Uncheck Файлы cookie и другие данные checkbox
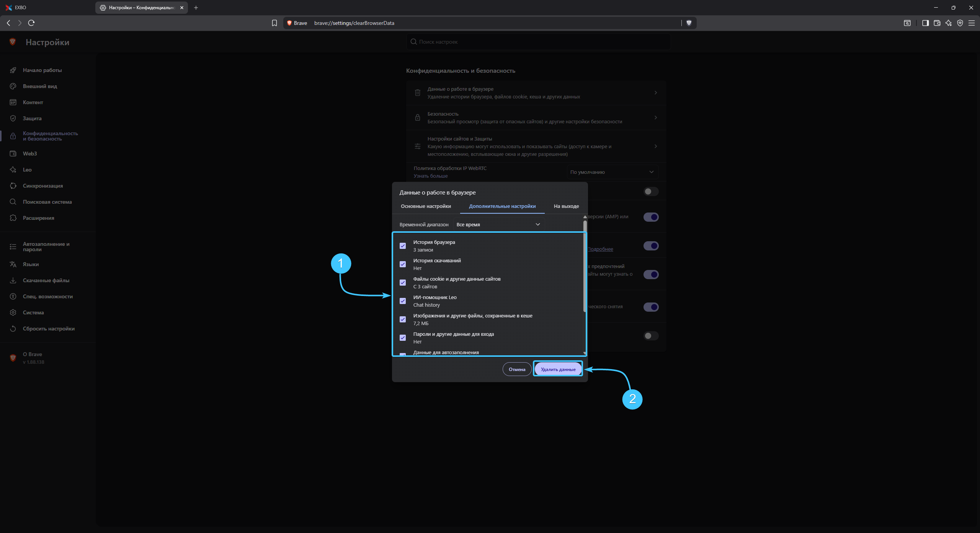This screenshot has height=533, width=980. [x=403, y=283]
